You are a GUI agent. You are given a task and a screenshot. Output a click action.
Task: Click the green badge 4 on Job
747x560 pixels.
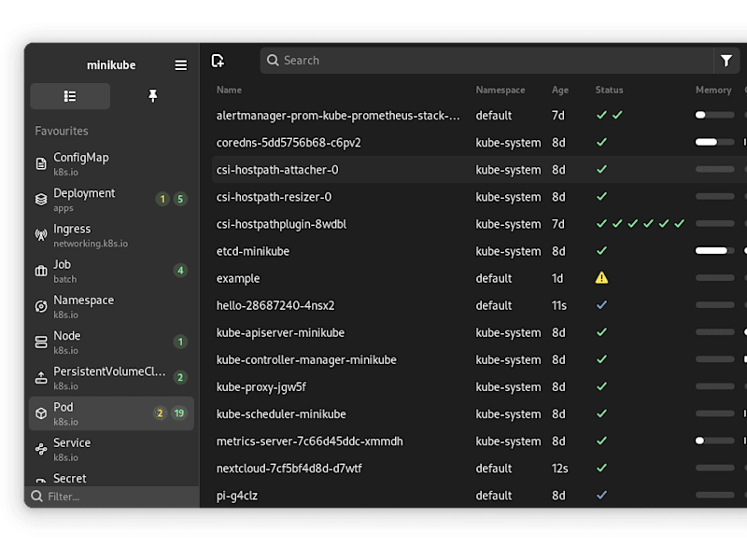(180, 271)
